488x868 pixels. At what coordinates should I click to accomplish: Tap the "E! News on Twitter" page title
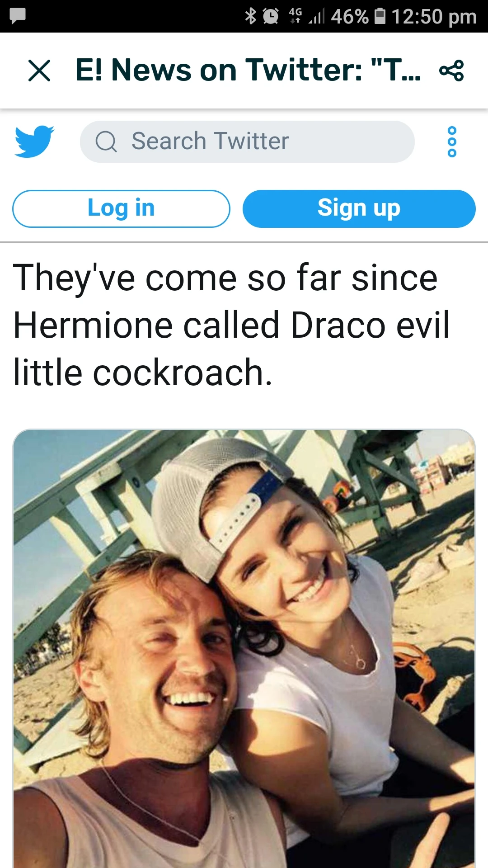coord(248,71)
